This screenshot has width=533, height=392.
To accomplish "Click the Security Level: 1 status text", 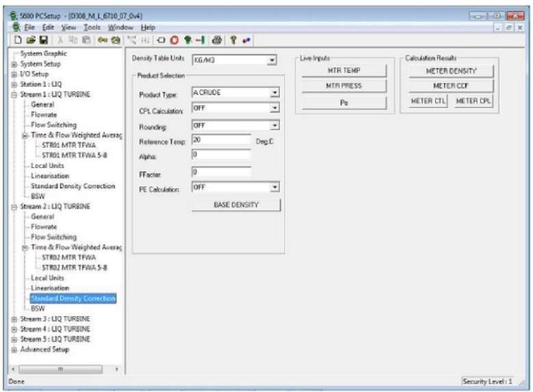I will 487,382.
